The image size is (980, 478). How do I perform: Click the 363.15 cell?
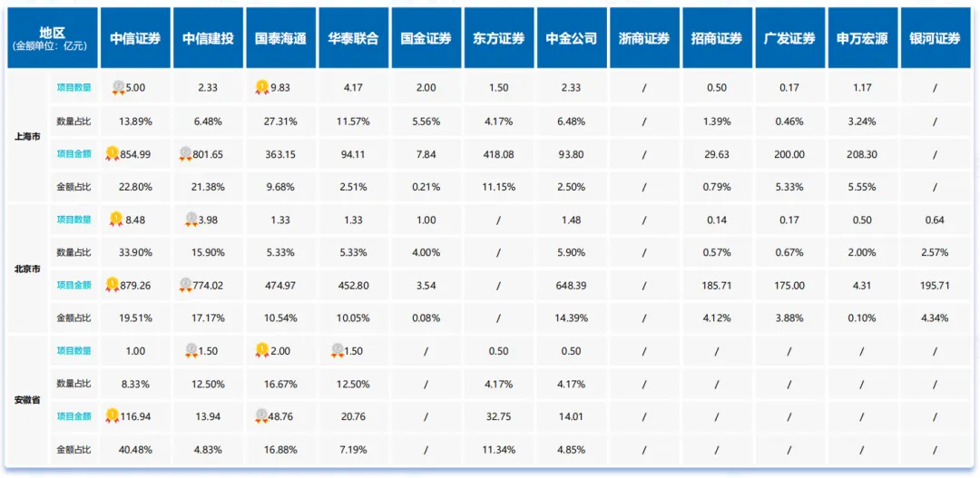pyautogui.click(x=280, y=153)
